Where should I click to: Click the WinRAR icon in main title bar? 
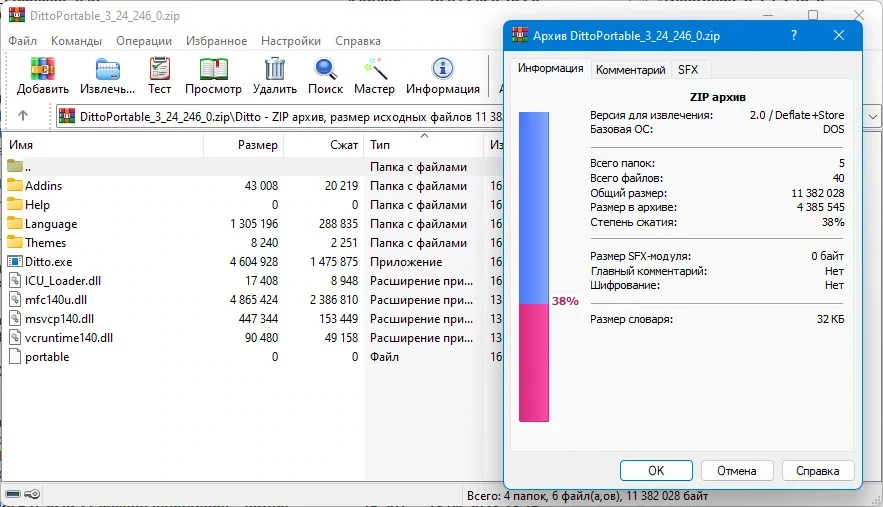[x=17, y=15]
